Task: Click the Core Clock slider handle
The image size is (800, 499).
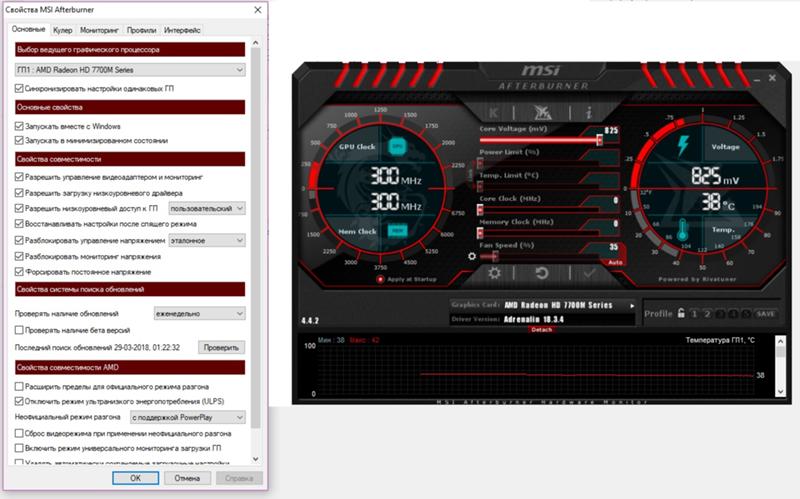Action: coord(480,210)
